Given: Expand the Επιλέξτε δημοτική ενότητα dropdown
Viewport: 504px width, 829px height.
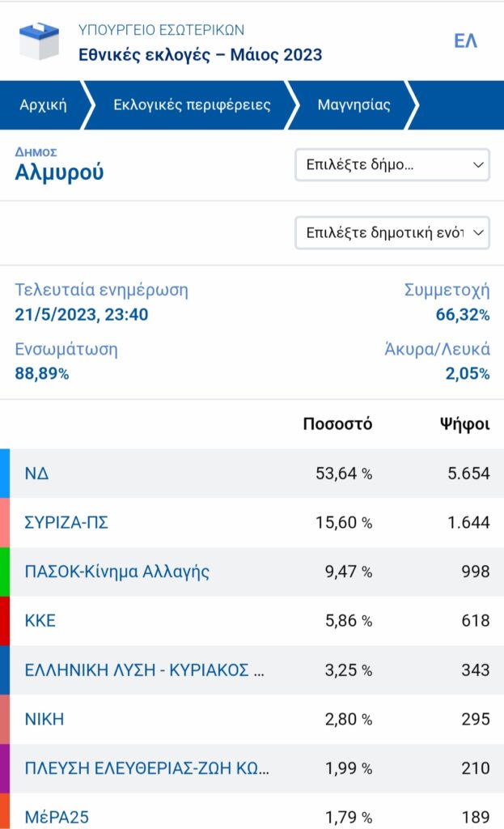Looking at the screenshot, I should click(392, 232).
